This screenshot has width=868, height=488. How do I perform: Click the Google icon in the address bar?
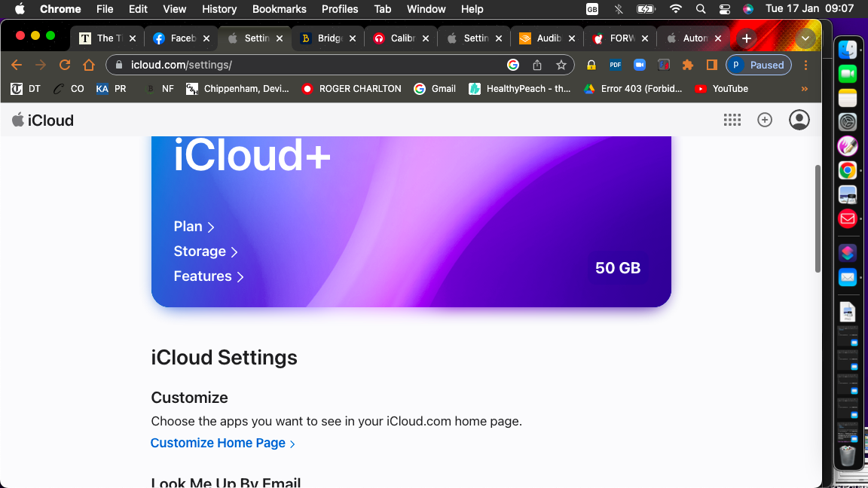click(513, 65)
